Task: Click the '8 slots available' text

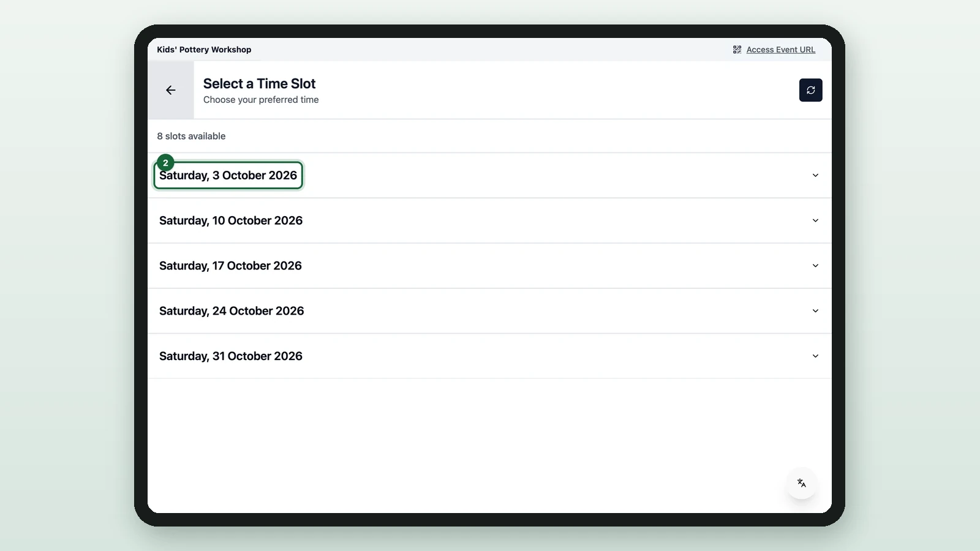Action: pos(191,136)
